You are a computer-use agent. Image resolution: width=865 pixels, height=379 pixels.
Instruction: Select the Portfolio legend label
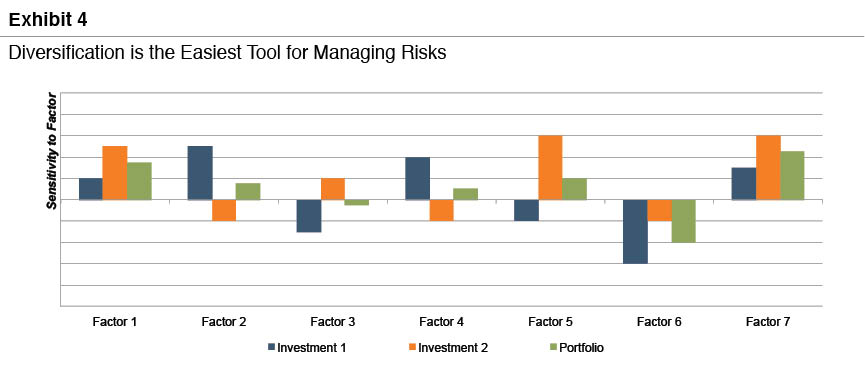tap(581, 348)
